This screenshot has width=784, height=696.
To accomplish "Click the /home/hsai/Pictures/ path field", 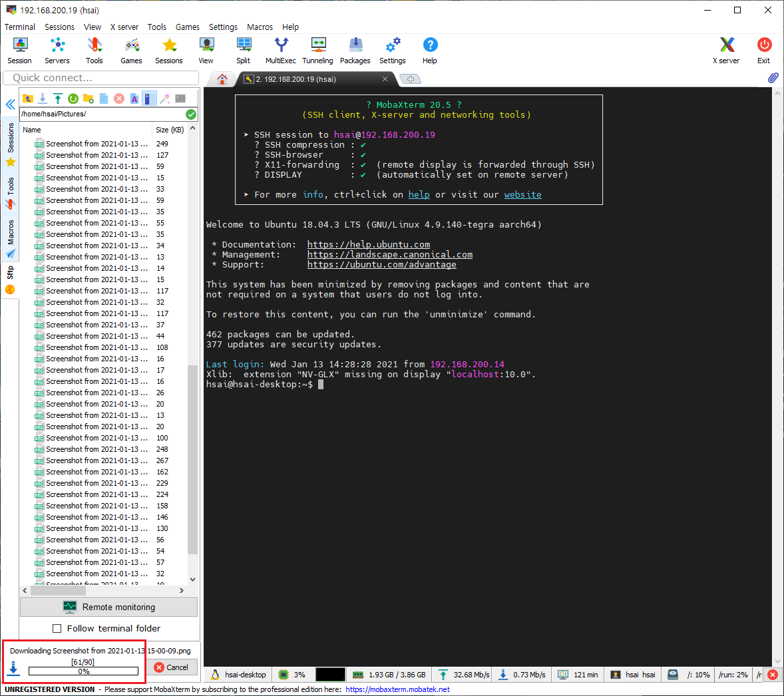I will [x=102, y=114].
